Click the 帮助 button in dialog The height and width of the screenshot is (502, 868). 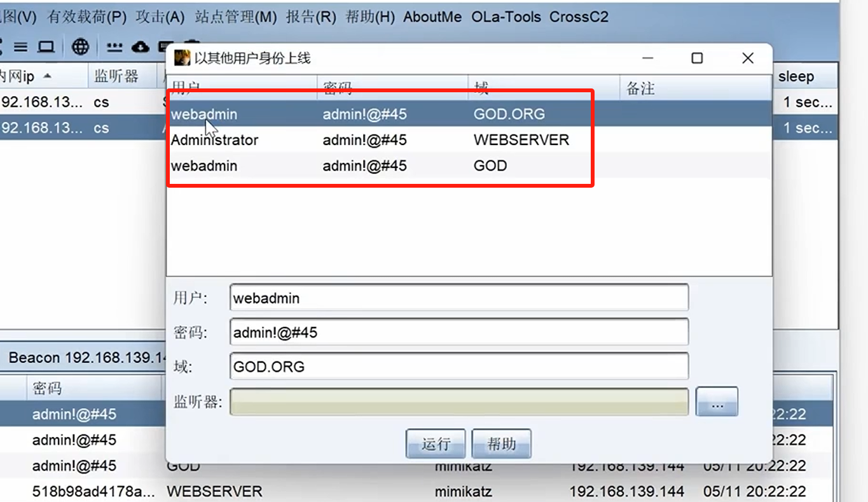click(501, 443)
